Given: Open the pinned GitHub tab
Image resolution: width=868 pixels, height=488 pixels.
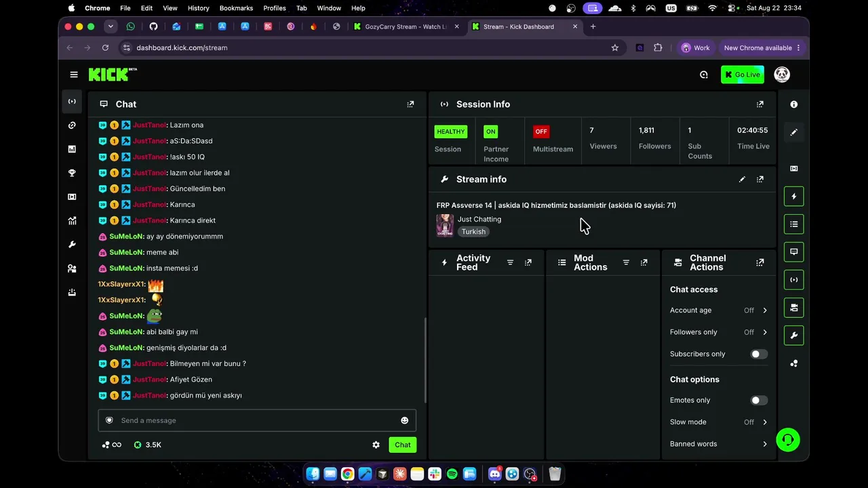Looking at the screenshot, I should tap(153, 26).
